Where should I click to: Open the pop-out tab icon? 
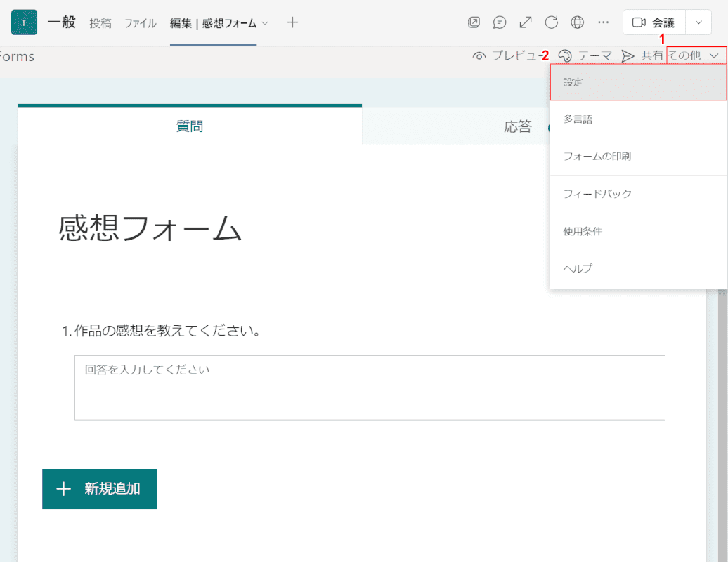(x=474, y=22)
